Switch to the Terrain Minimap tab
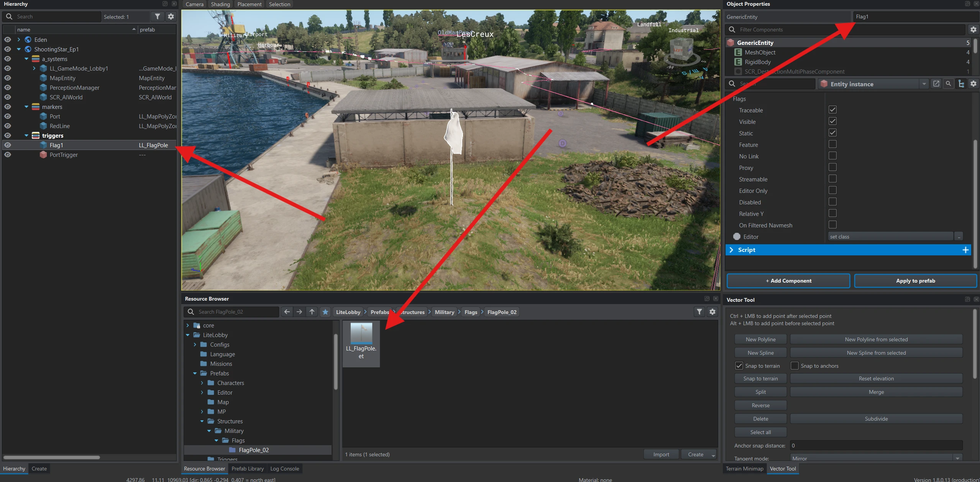 click(x=745, y=469)
